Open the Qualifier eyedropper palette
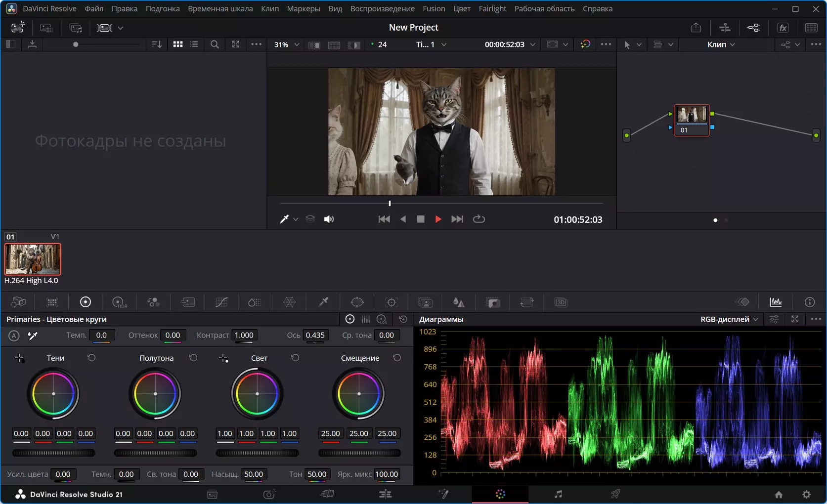Viewport: 827px width, 504px height. pyautogui.click(x=323, y=302)
